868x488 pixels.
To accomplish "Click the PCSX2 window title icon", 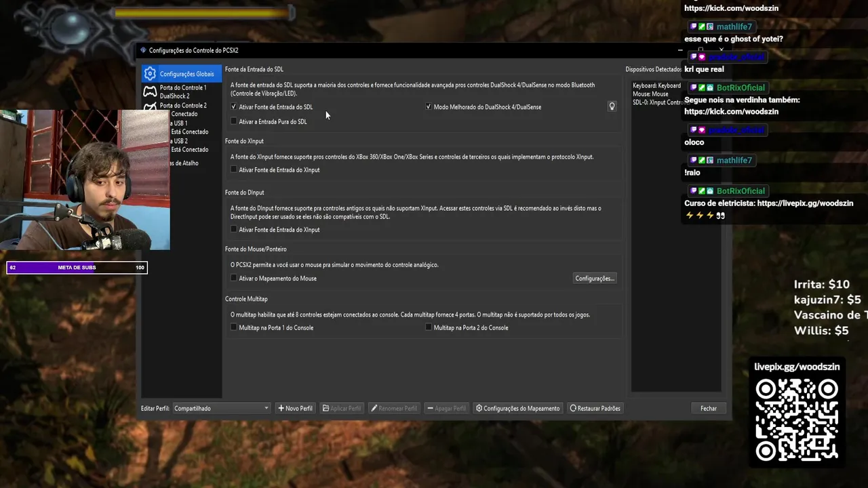I will 143,50.
